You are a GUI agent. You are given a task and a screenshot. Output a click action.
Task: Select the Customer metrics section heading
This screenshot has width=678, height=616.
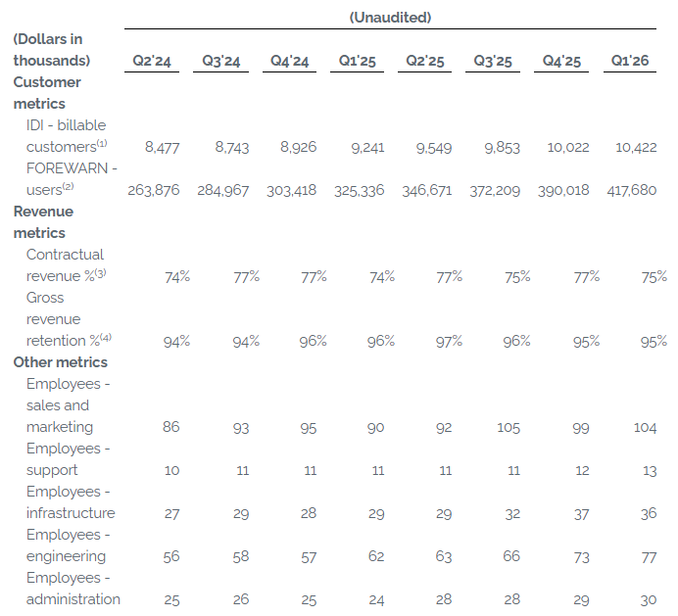[47, 93]
